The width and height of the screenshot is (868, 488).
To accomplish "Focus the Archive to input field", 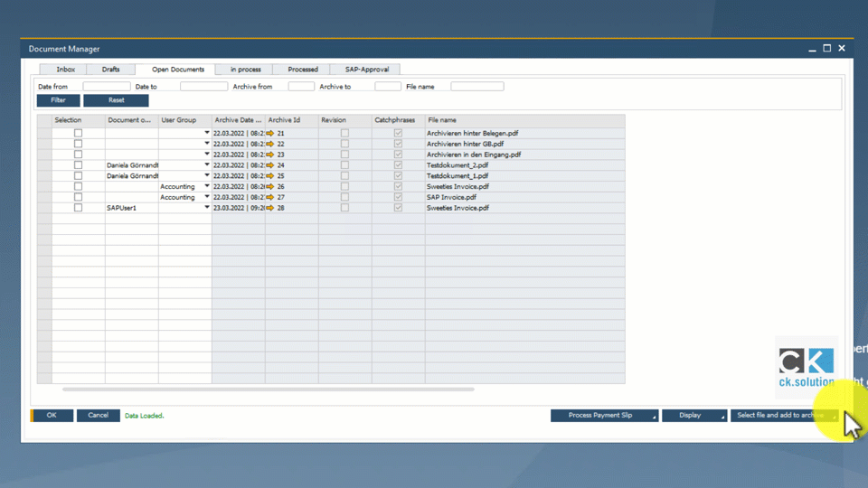I will pos(388,87).
